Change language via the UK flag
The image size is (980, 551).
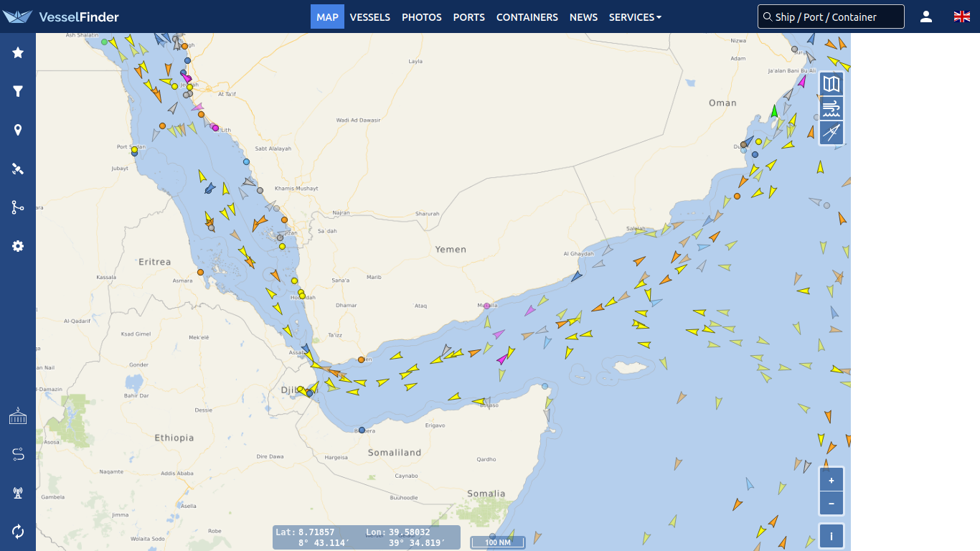(x=962, y=17)
